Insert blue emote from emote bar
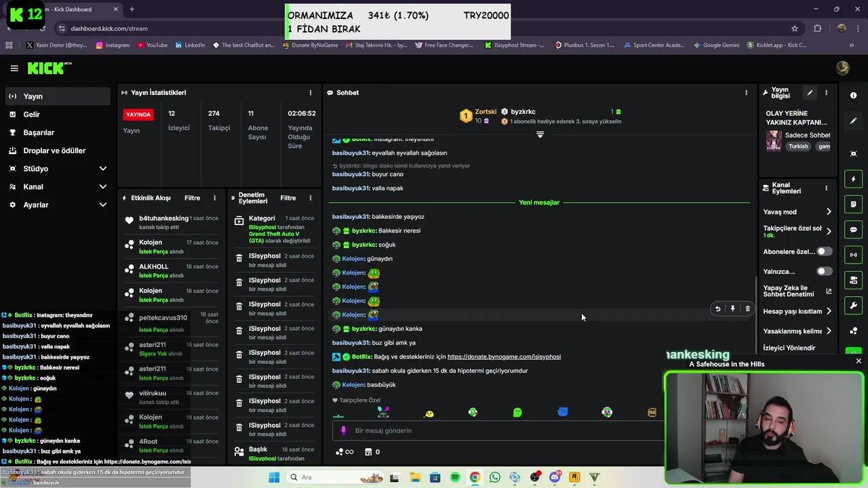Viewport: 868px width, 488px height. [x=562, y=412]
